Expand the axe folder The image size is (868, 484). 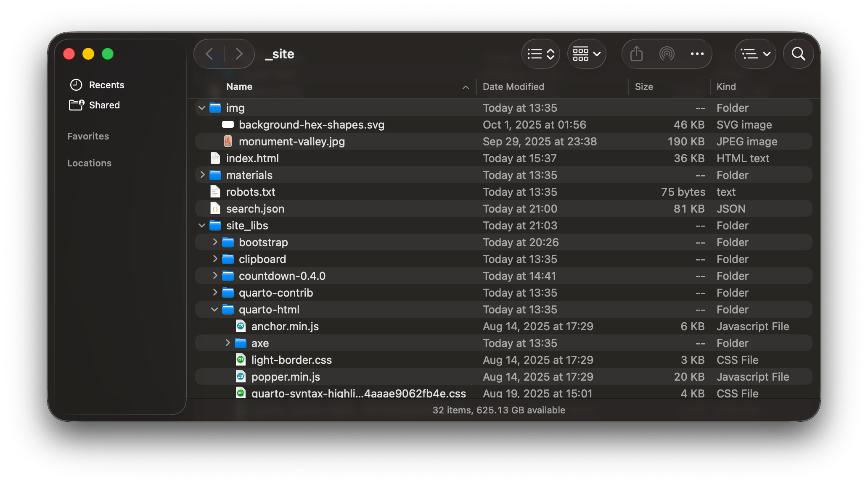pos(228,343)
